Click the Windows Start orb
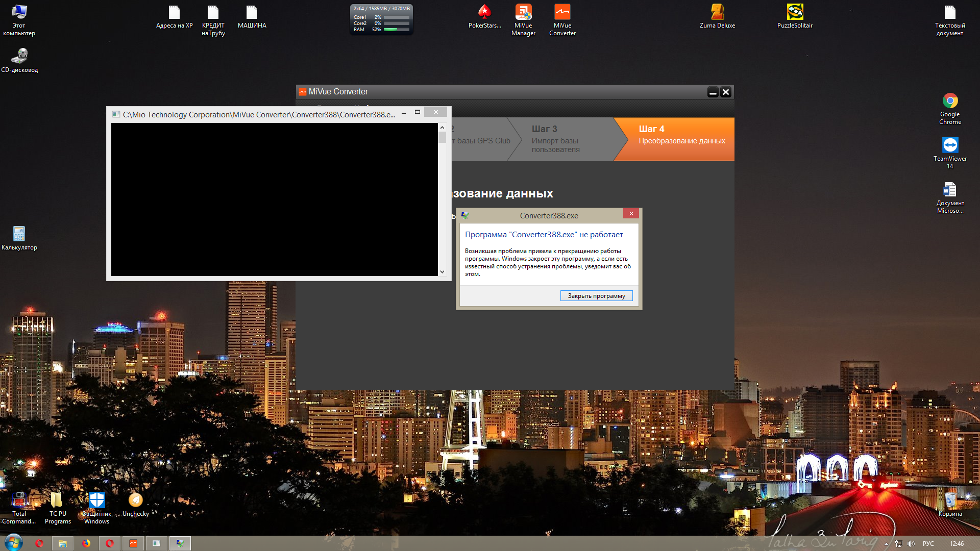980x551 pixels. pyautogui.click(x=14, y=543)
